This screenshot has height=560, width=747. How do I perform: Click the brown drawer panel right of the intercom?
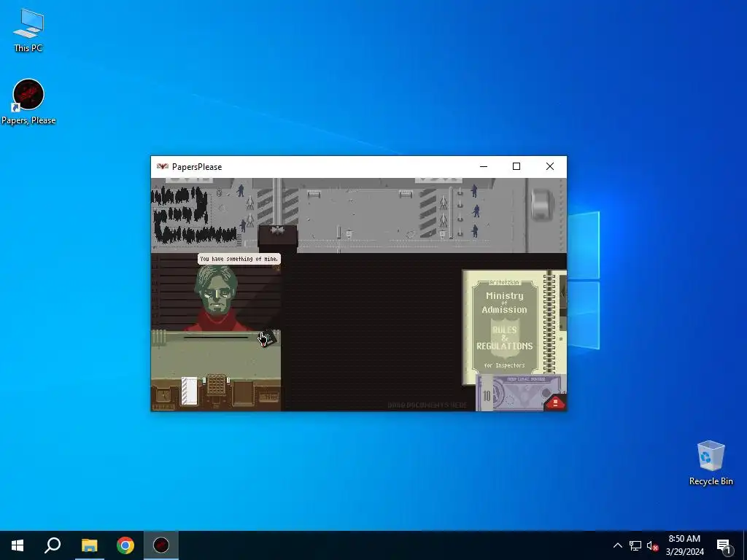coord(243,393)
